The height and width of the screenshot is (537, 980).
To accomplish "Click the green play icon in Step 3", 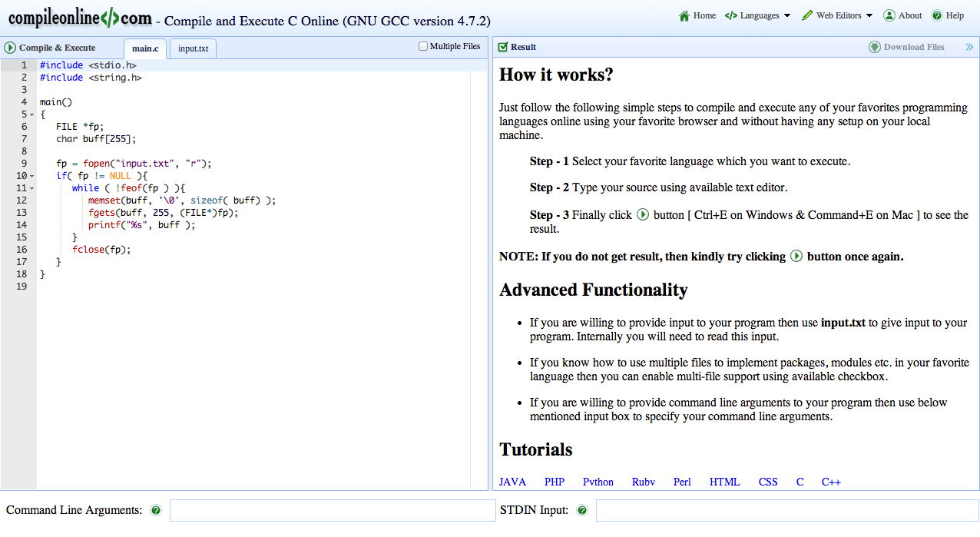I will click(642, 214).
